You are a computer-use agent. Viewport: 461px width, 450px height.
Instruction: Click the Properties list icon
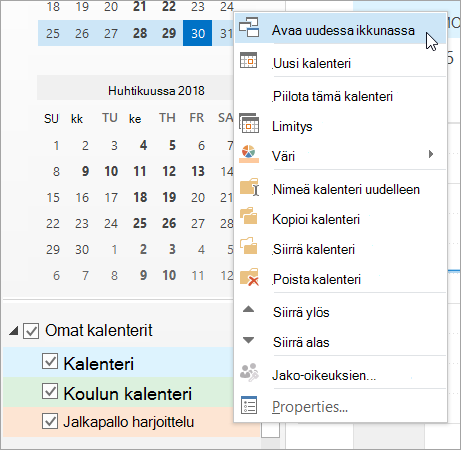point(249,405)
